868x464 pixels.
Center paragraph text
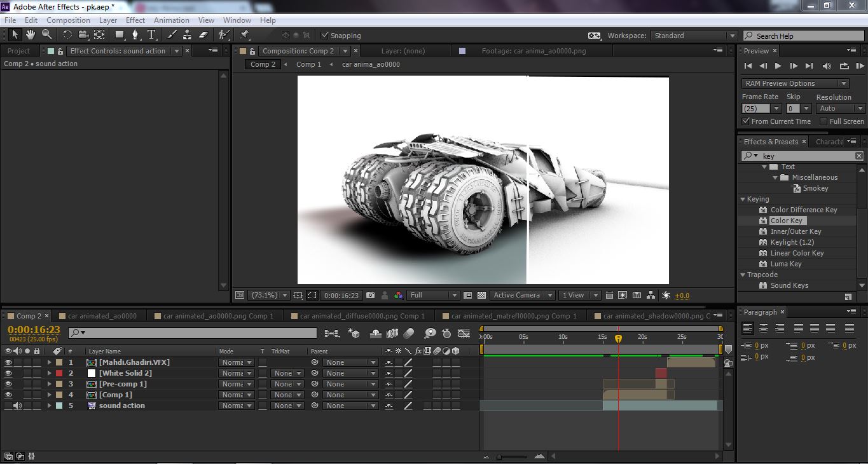[x=763, y=329]
